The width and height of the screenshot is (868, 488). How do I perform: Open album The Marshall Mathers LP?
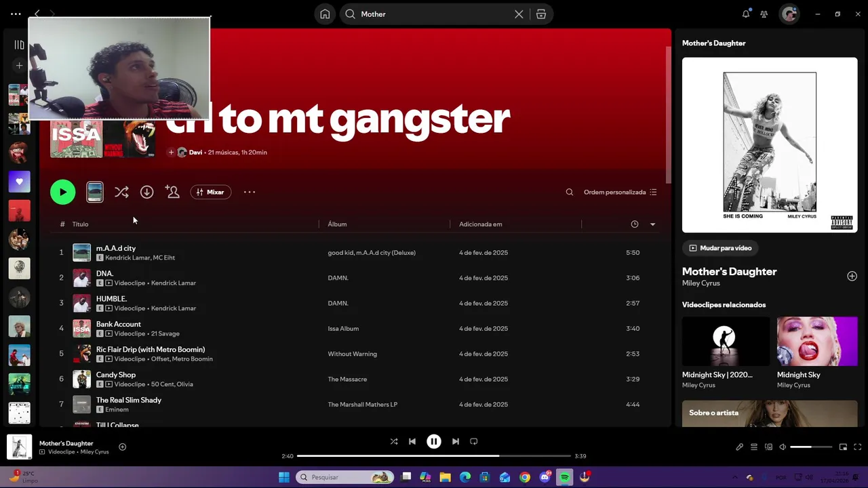click(x=362, y=405)
